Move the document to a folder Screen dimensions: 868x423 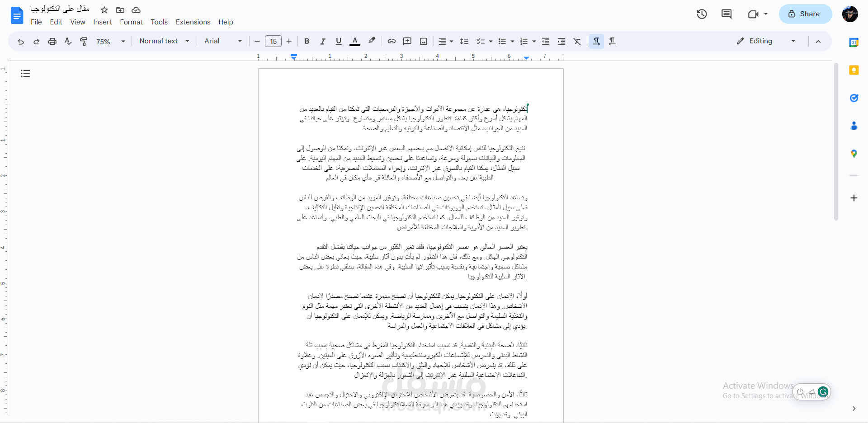click(120, 10)
